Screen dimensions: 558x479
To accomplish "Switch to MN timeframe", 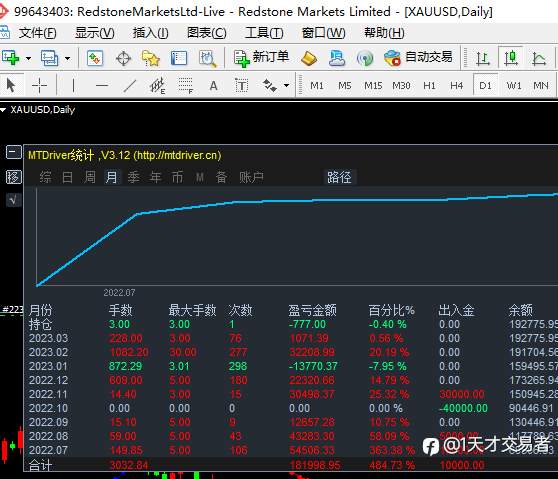I will pyautogui.click(x=541, y=86).
